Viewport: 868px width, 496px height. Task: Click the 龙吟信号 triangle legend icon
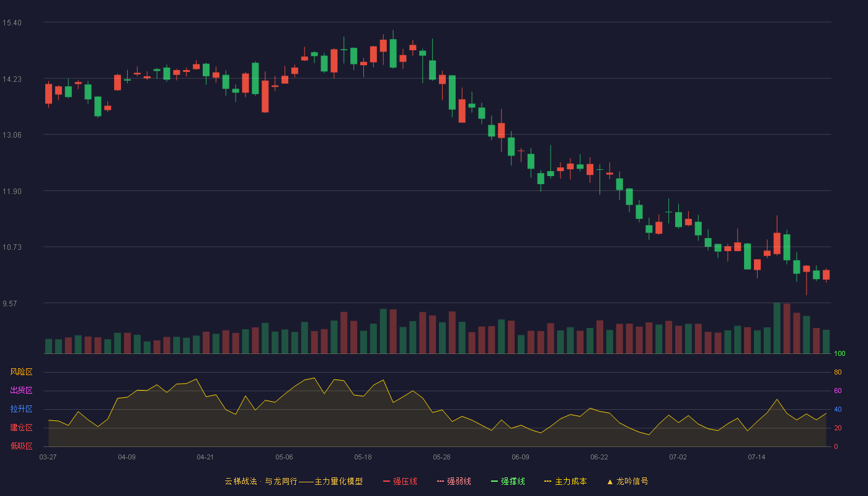pos(610,481)
